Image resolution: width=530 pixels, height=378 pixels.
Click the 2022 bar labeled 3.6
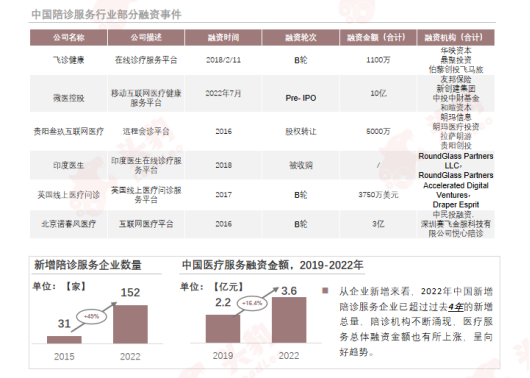coord(289,320)
